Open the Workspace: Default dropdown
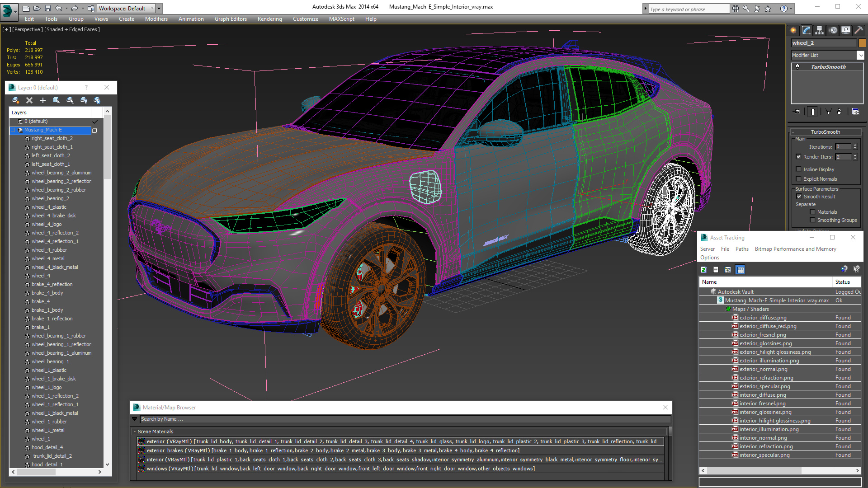 pyautogui.click(x=127, y=8)
